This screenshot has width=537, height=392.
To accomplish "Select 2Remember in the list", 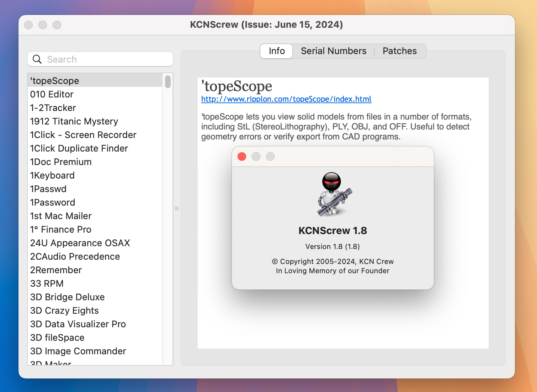I will coord(95,270).
